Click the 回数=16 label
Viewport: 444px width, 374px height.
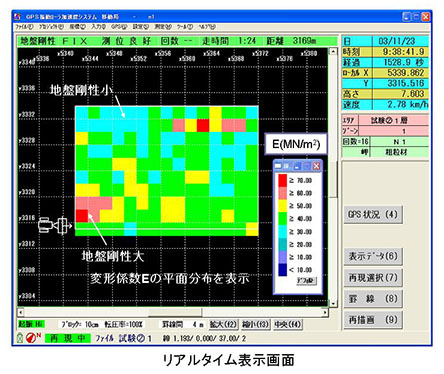[355, 142]
